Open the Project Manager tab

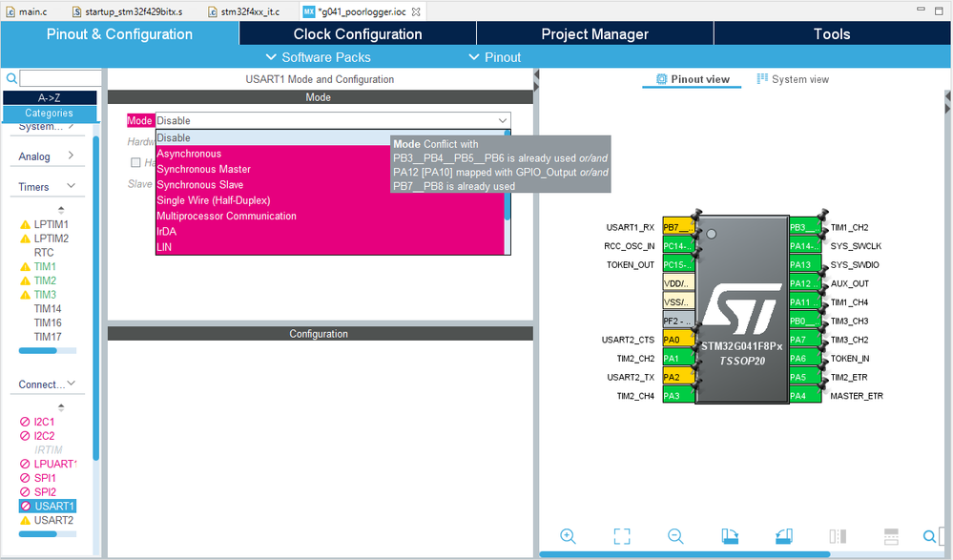[x=595, y=34]
